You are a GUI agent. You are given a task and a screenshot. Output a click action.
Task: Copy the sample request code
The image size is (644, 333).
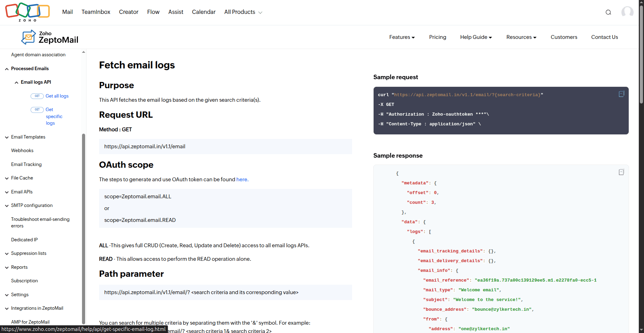tap(621, 94)
